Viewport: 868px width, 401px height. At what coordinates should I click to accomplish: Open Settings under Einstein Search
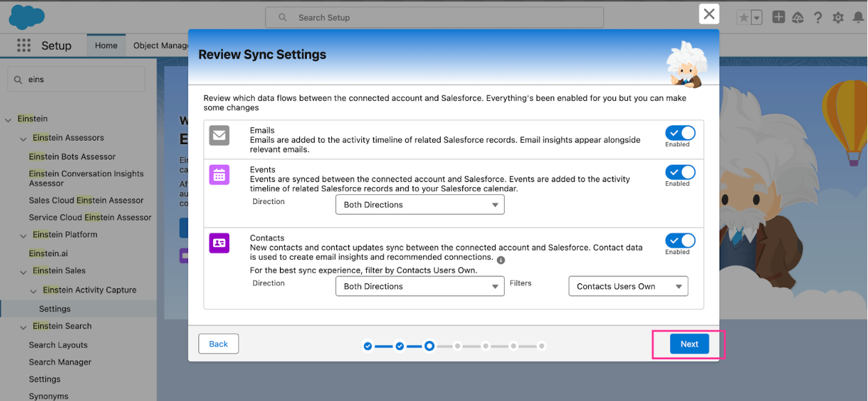45,379
